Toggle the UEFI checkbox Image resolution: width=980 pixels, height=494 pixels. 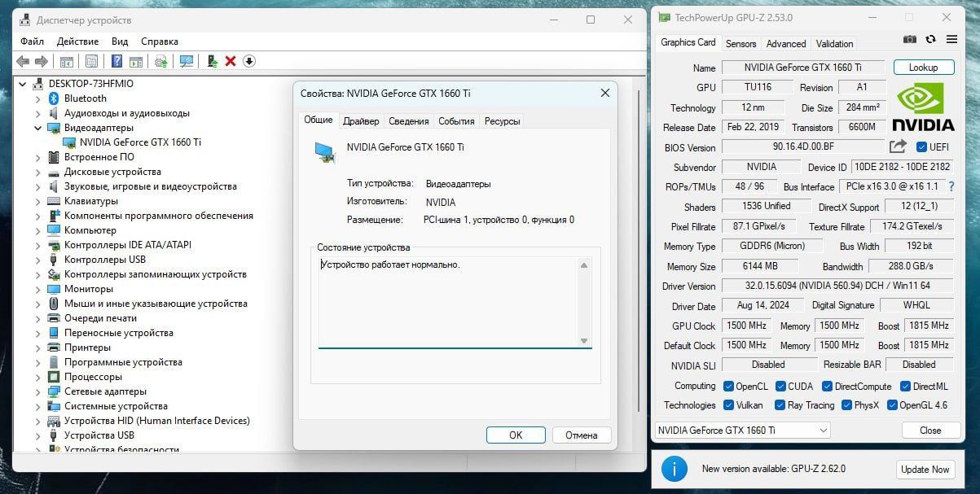[921, 147]
